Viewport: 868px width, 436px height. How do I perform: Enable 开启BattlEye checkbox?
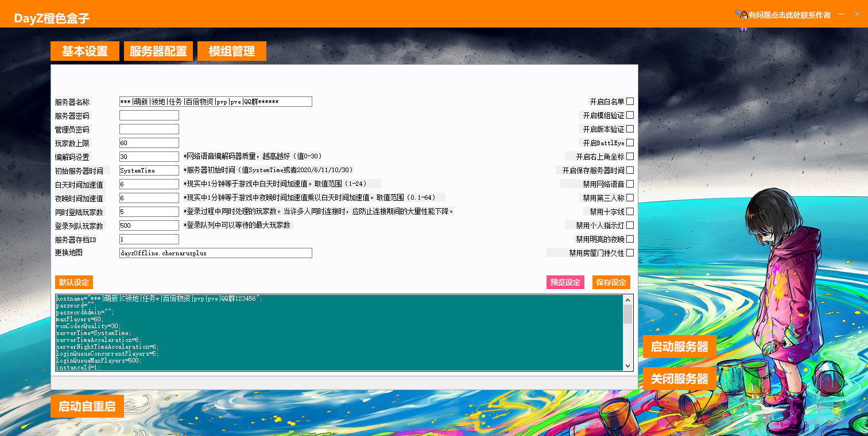tap(630, 143)
